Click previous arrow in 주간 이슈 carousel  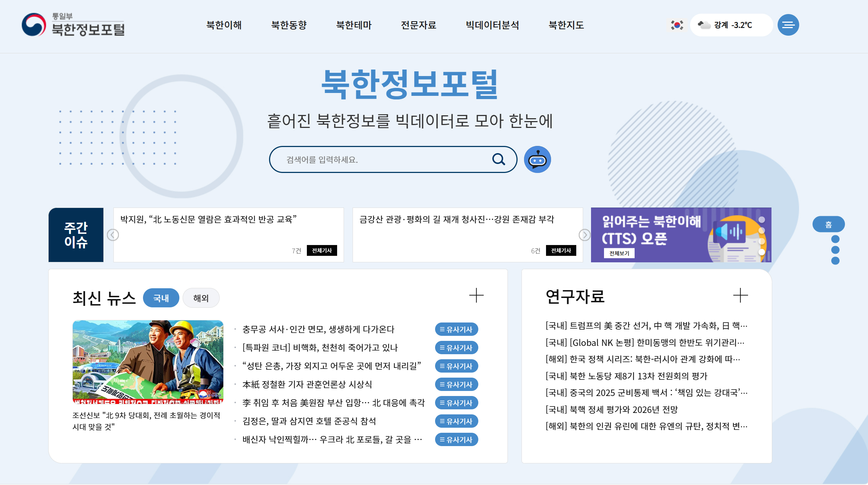[113, 235]
